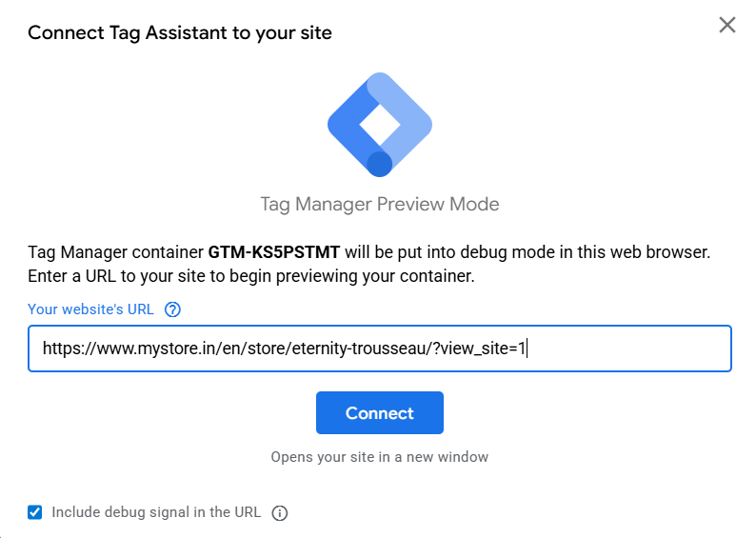Click the white diamond center of the logo
Viewport: 756px width, 538px height.
380,124
